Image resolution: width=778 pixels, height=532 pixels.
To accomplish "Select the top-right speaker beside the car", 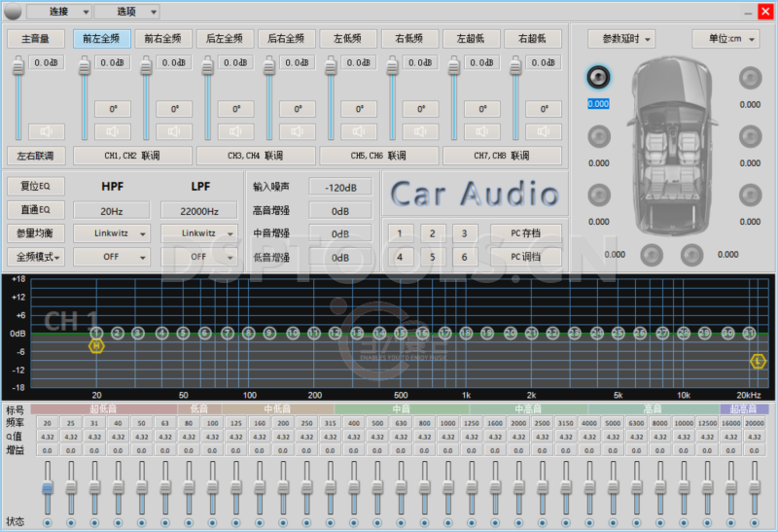I will click(749, 78).
